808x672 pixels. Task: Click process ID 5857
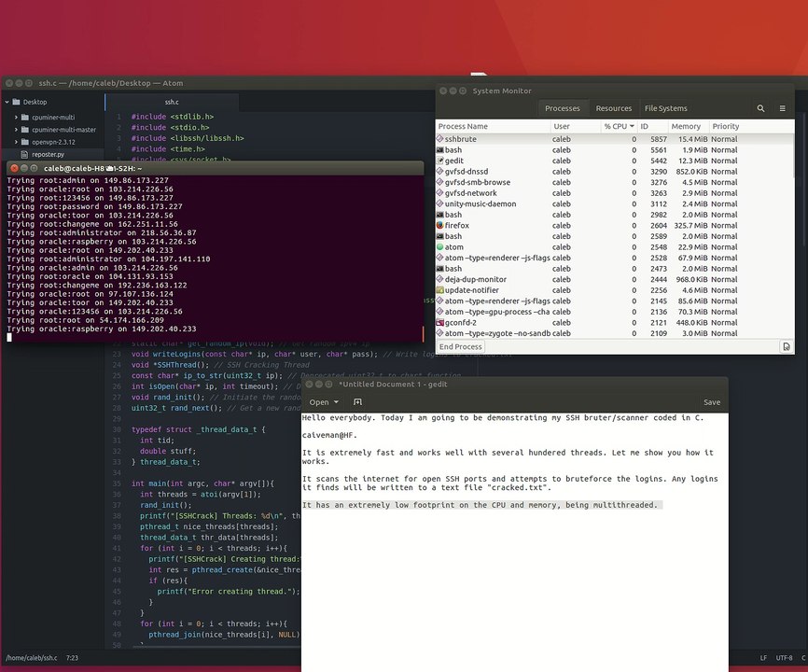(659, 139)
